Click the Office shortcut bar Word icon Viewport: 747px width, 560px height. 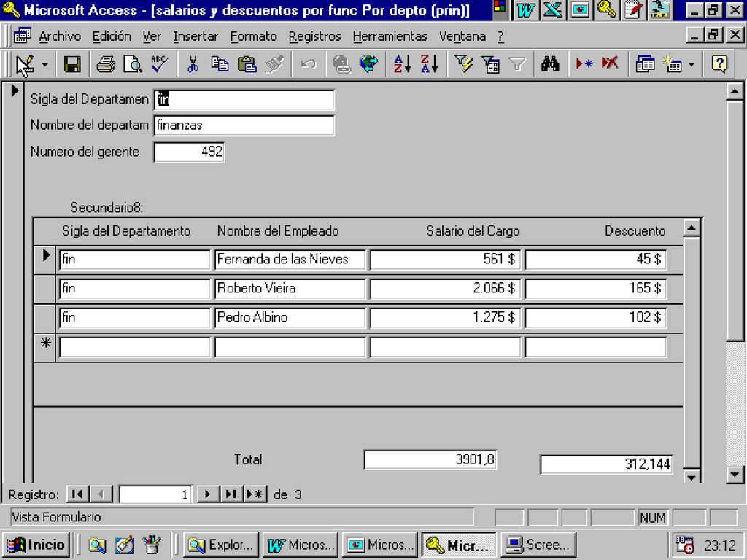point(526,10)
